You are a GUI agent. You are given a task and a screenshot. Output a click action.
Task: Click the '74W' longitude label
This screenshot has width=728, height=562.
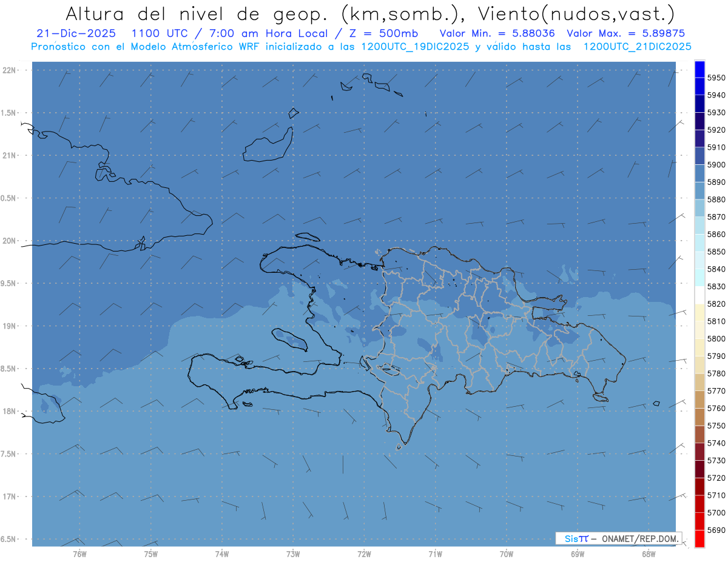[222, 554]
